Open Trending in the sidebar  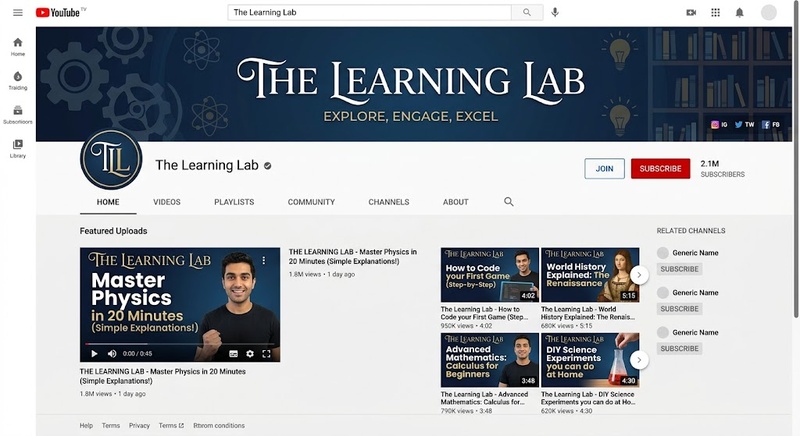pyautogui.click(x=18, y=81)
